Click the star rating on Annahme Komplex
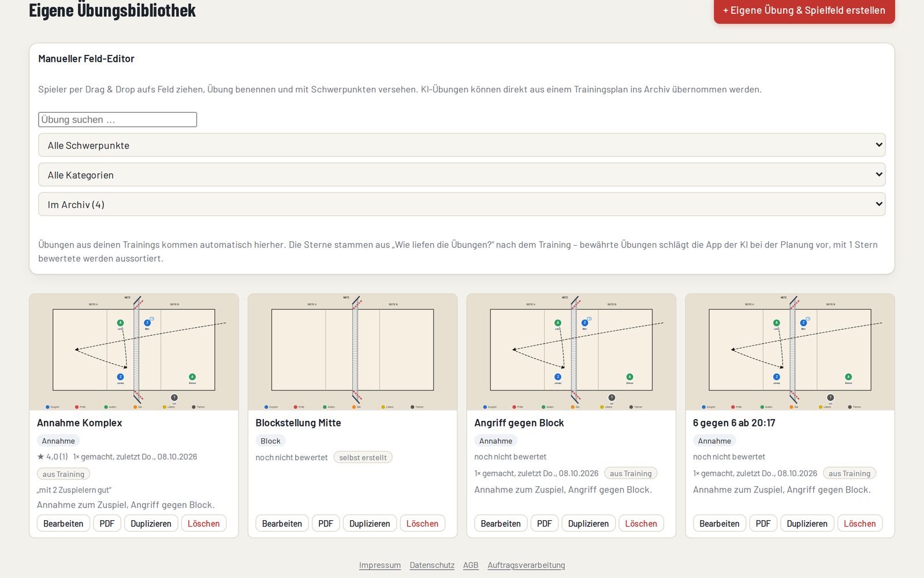 pyautogui.click(x=53, y=457)
